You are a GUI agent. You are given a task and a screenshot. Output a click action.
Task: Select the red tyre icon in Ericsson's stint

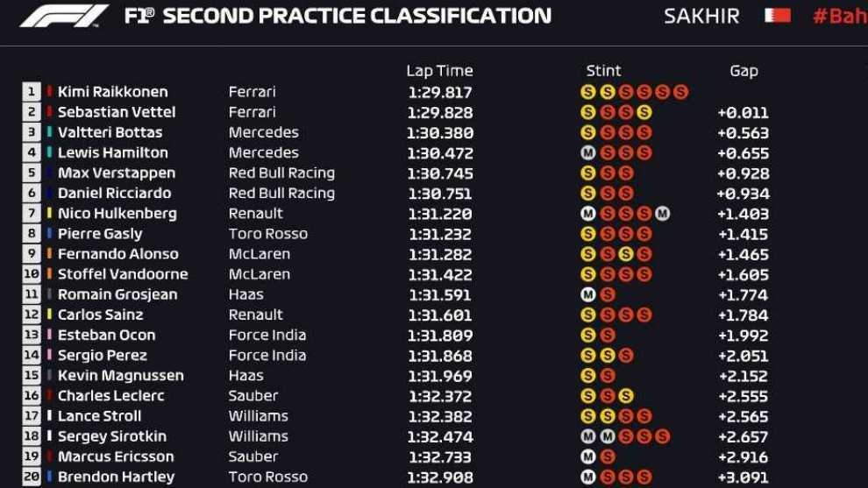[607, 456]
